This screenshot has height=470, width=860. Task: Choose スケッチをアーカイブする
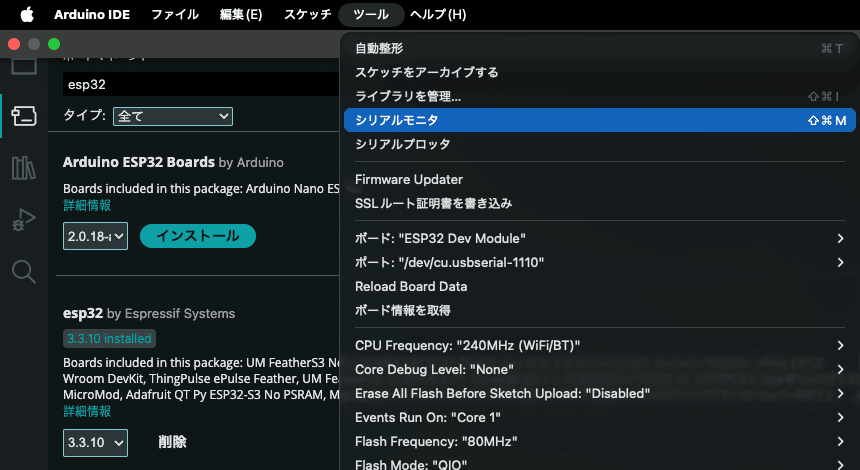[x=599, y=72]
